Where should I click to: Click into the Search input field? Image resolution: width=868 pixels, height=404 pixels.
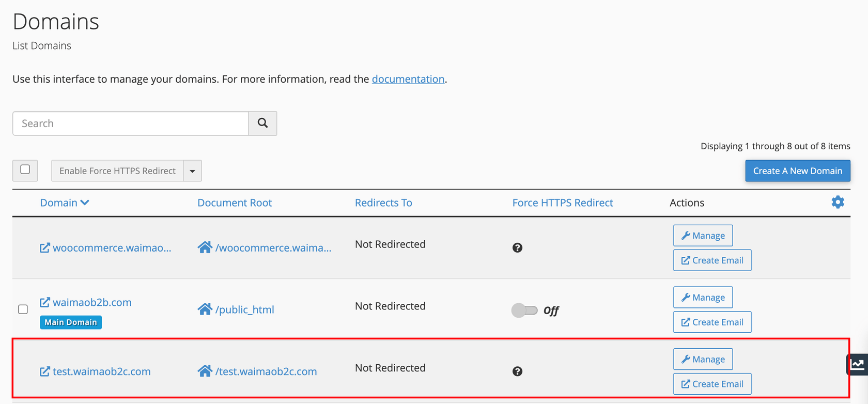pos(130,123)
